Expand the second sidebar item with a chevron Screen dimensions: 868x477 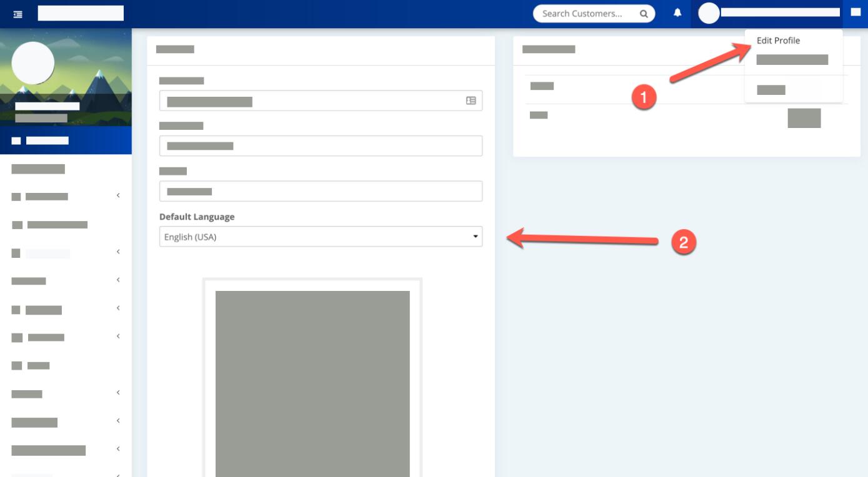pos(65,253)
